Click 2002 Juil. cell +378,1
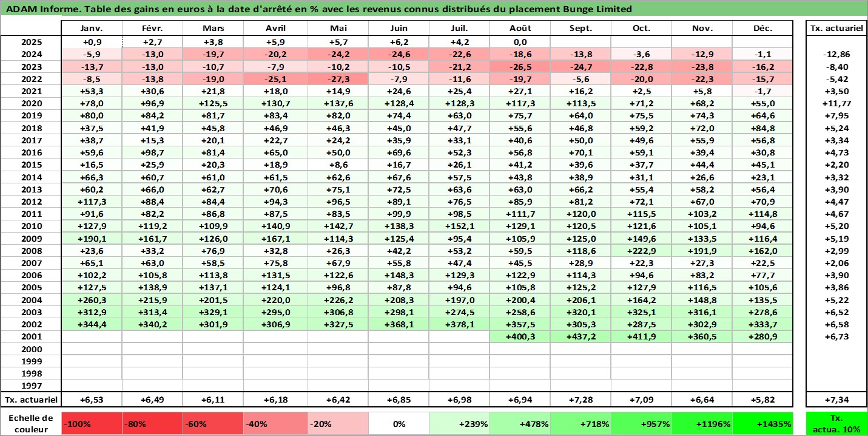 click(459, 325)
